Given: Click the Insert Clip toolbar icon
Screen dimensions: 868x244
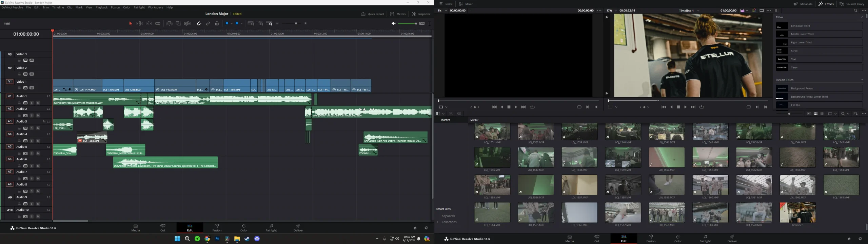Looking at the screenshot, I should click(x=169, y=23).
